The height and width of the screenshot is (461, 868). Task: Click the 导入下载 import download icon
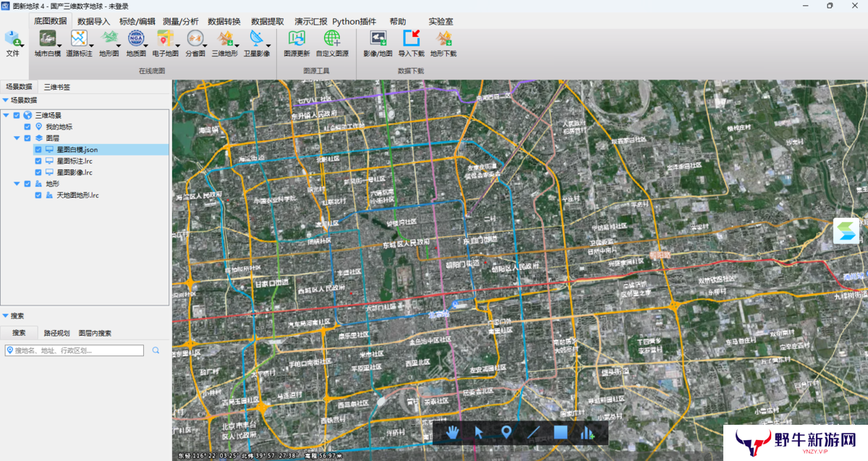click(x=411, y=38)
